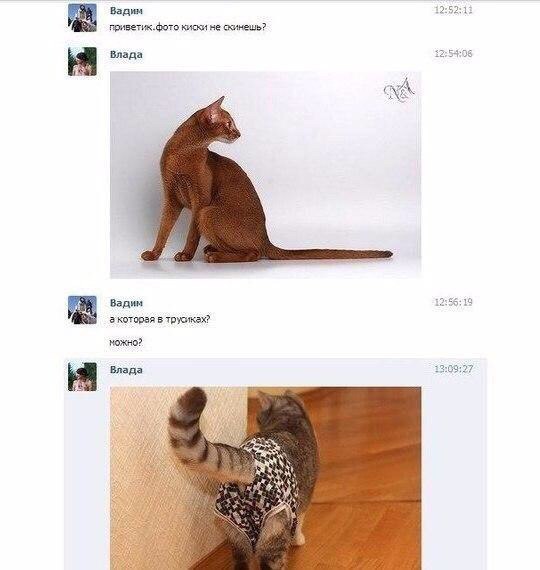540x570 pixels.
Task: Open the photo of the tabby cat in shorts
Action: 265,478
